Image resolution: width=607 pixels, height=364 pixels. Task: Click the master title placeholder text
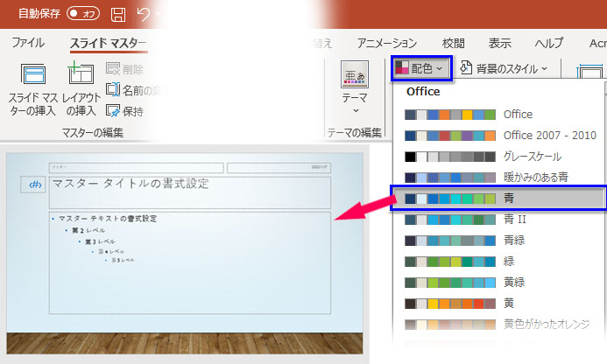pos(131,183)
